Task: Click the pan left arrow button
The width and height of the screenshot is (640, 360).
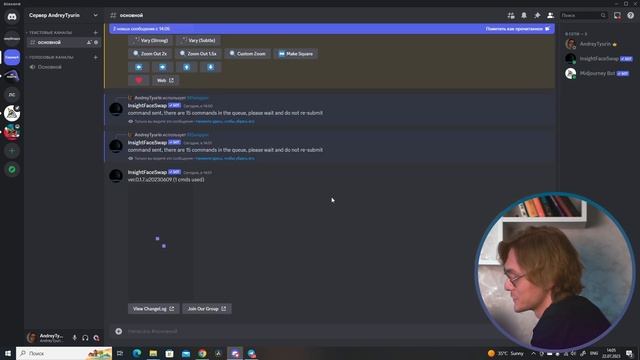Action: tap(138, 67)
